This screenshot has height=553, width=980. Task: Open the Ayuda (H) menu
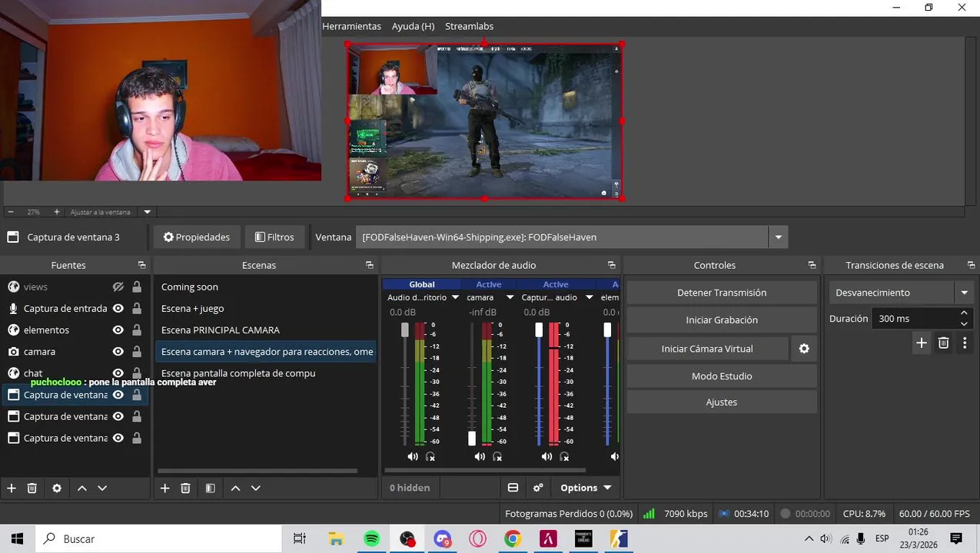click(x=414, y=26)
